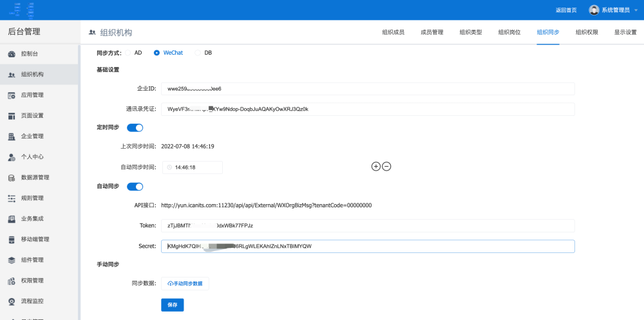This screenshot has height=320, width=644.
Task: Click the 页面设置 icon in sidebar
Action: click(12, 116)
